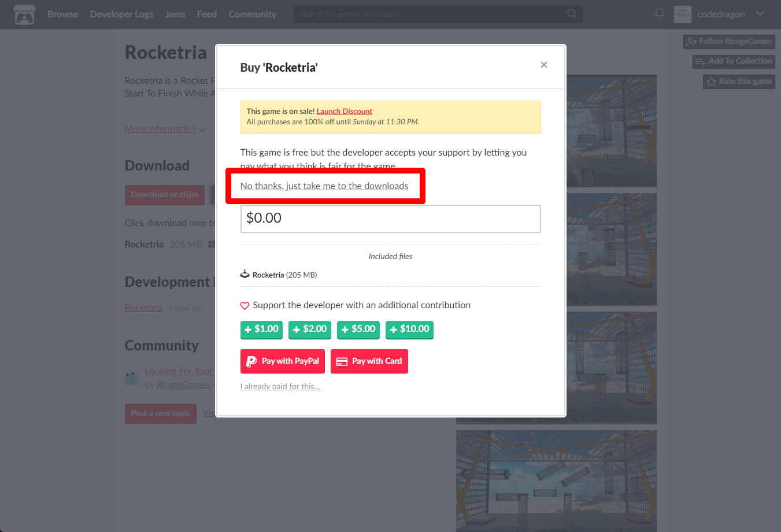
Task: Click the 'Included files' label
Action: click(391, 256)
